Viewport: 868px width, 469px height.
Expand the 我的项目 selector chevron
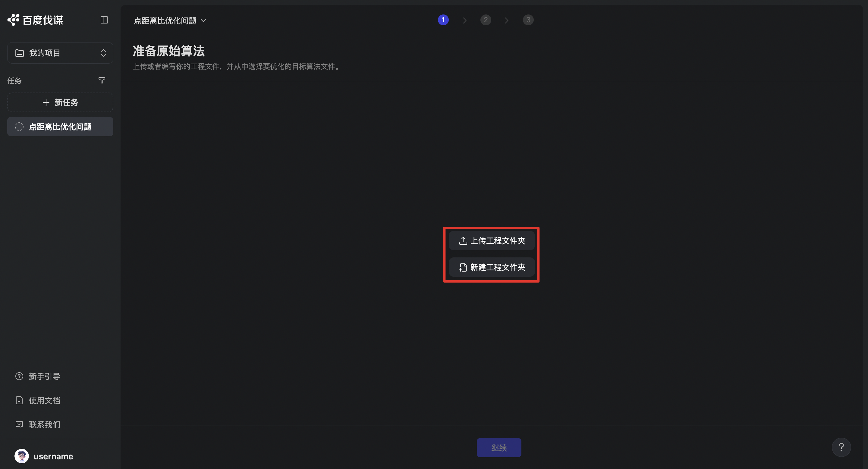coord(103,52)
